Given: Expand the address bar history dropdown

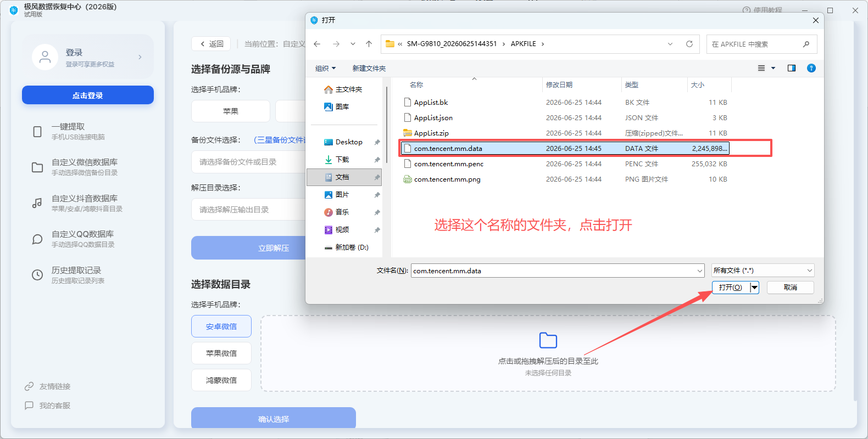Looking at the screenshot, I should pos(670,44).
